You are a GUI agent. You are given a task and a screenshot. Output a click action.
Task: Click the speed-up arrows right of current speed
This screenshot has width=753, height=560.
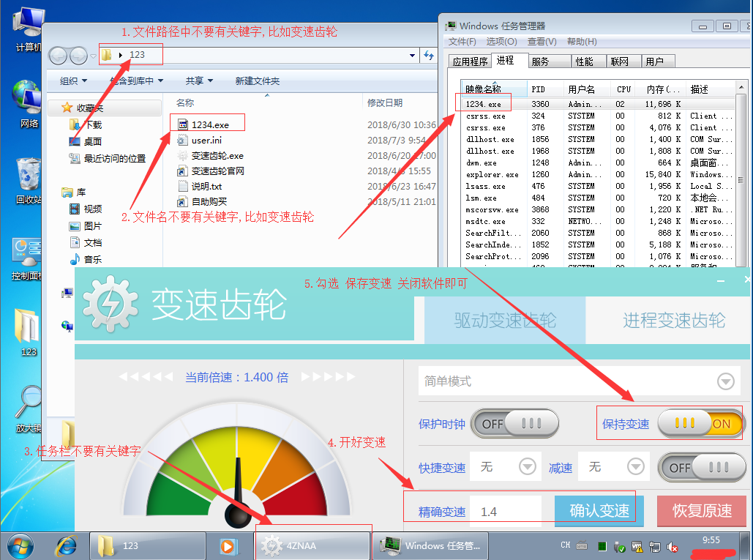328,377
